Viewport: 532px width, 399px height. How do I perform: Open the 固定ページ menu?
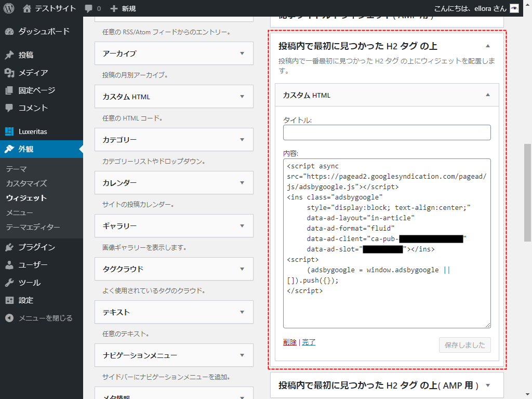42,90
